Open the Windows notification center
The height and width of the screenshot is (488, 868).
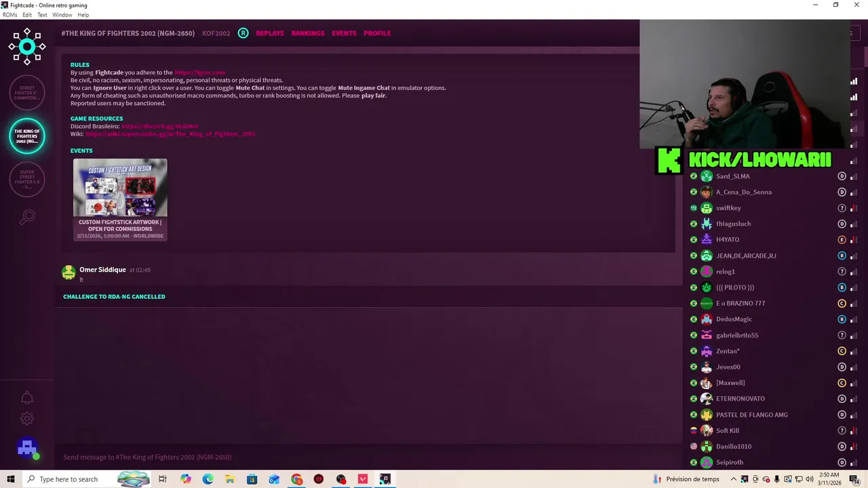pos(854,479)
